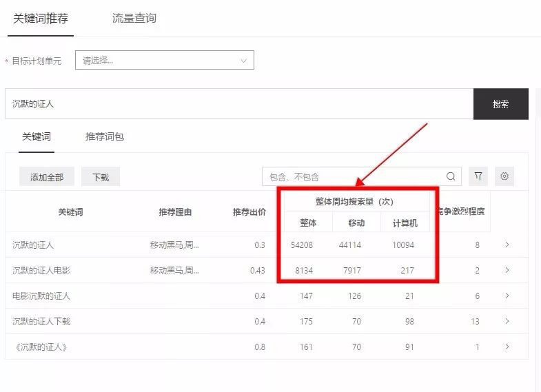Switch to the 流量查询 tab
This screenshot has height=392, width=541.
pyautogui.click(x=134, y=19)
